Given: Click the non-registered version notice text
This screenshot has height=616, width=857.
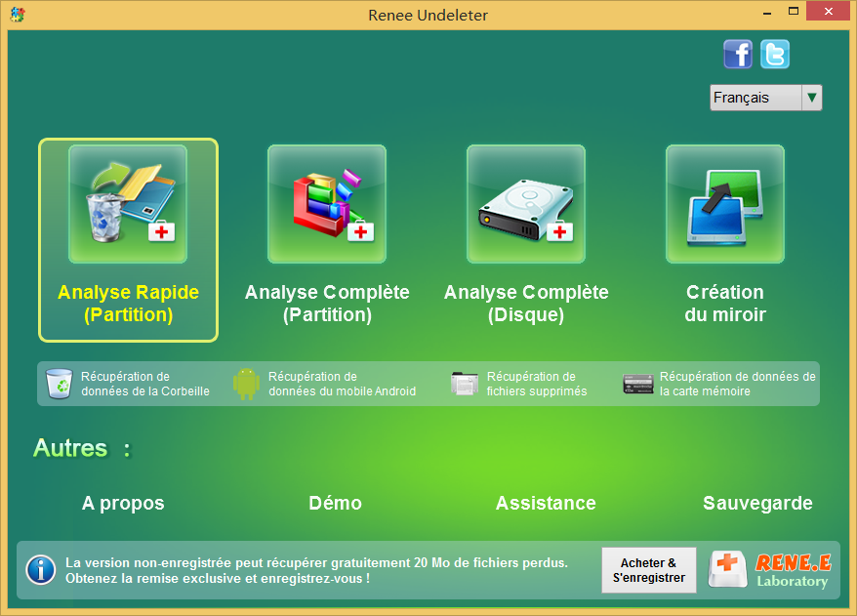Looking at the screenshot, I should pos(316,571).
